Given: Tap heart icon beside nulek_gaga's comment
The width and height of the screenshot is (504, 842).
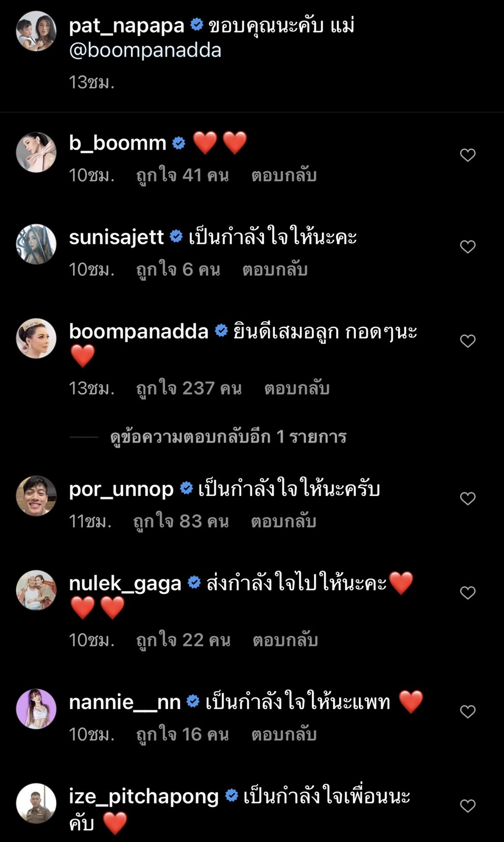Looking at the screenshot, I should point(467,593).
